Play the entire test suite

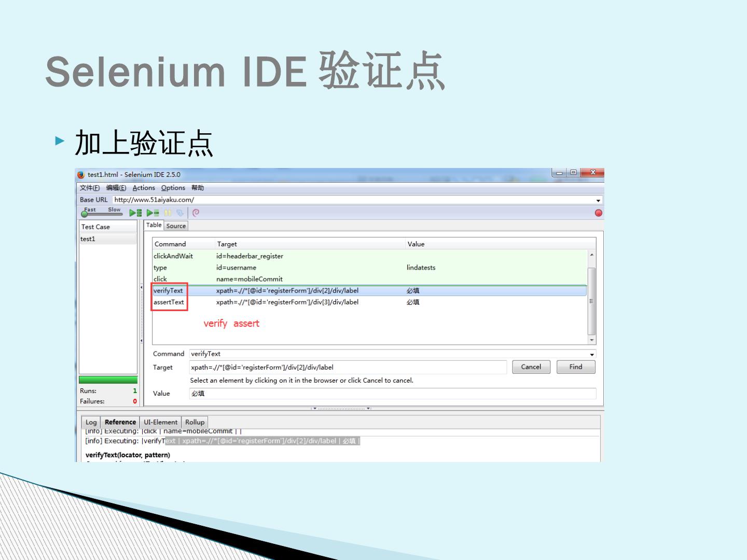(135, 213)
